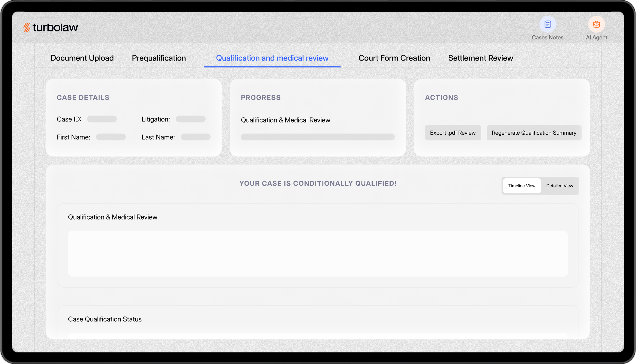Open the Cases Notes icon
Viewport: 636px width, 364px height.
pos(547,25)
